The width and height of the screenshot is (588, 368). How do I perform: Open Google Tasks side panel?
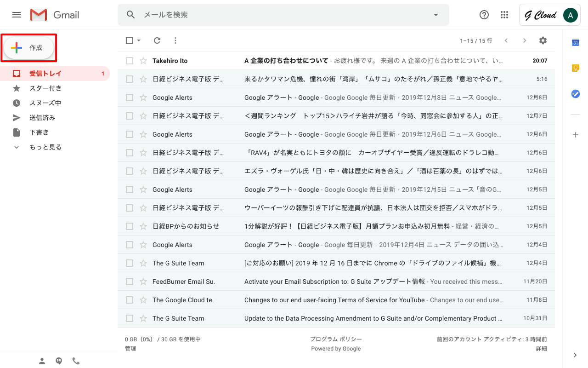coord(576,94)
